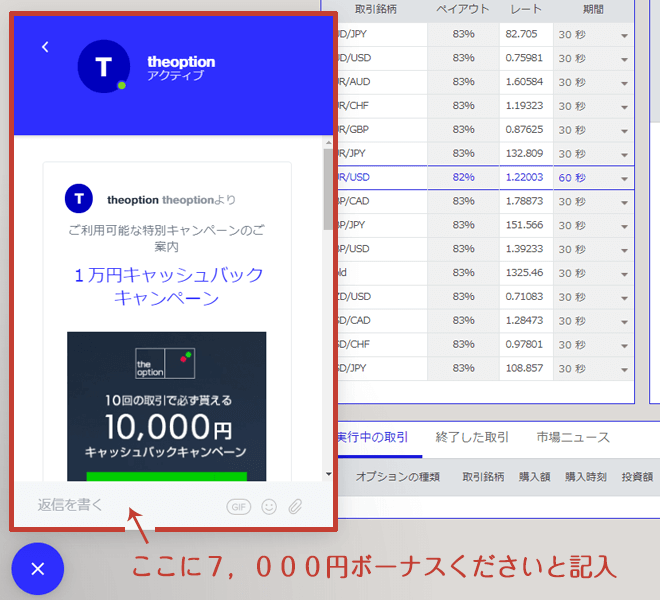Click the 取引銘柄 header in the rates table

[375, 9]
